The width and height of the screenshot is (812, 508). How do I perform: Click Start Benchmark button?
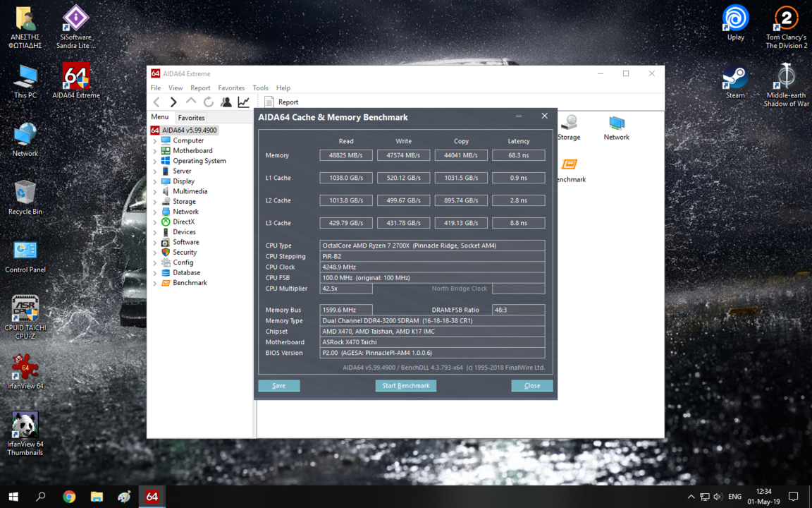pyautogui.click(x=405, y=386)
